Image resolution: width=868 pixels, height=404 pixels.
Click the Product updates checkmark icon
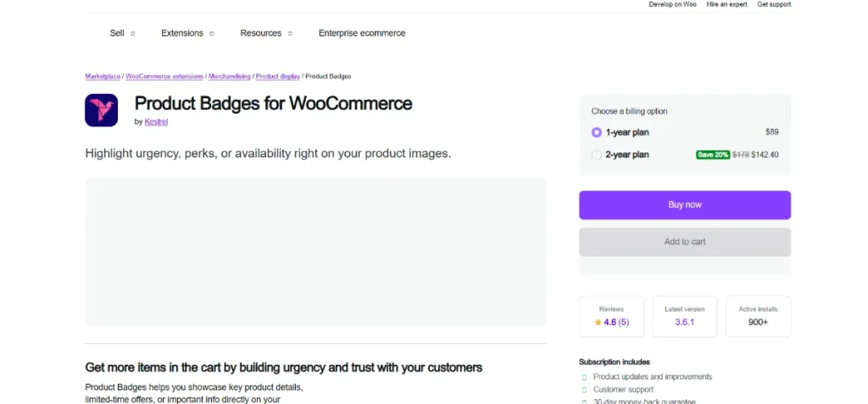pyautogui.click(x=584, y=377)
